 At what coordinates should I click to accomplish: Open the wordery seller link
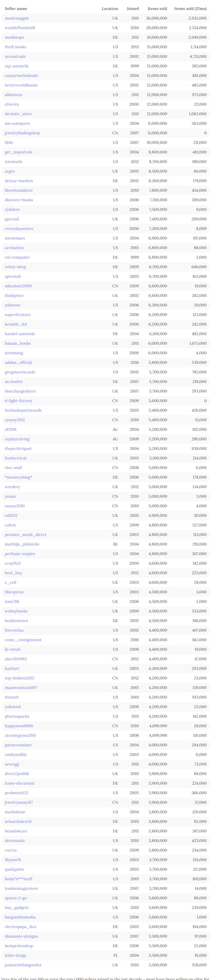pyautogui.click(x=12, y=487)
